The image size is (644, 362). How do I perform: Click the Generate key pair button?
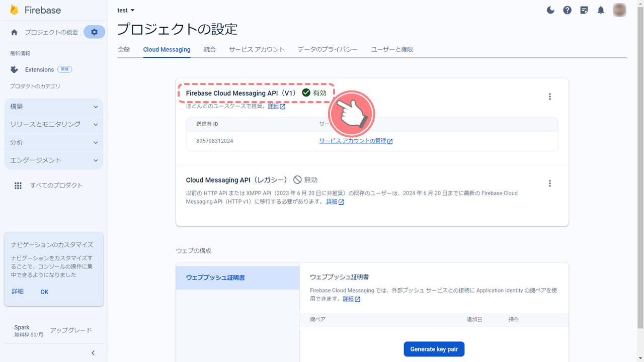click(434, 349)
